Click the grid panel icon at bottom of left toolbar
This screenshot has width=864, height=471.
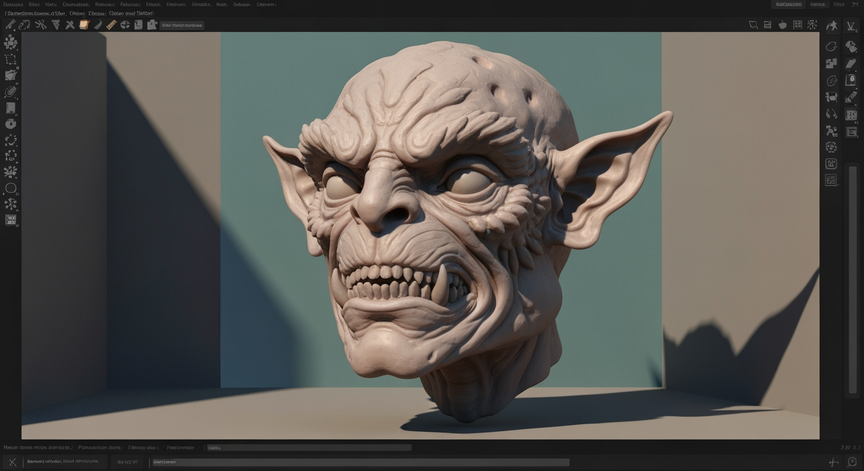click(10, 220)
